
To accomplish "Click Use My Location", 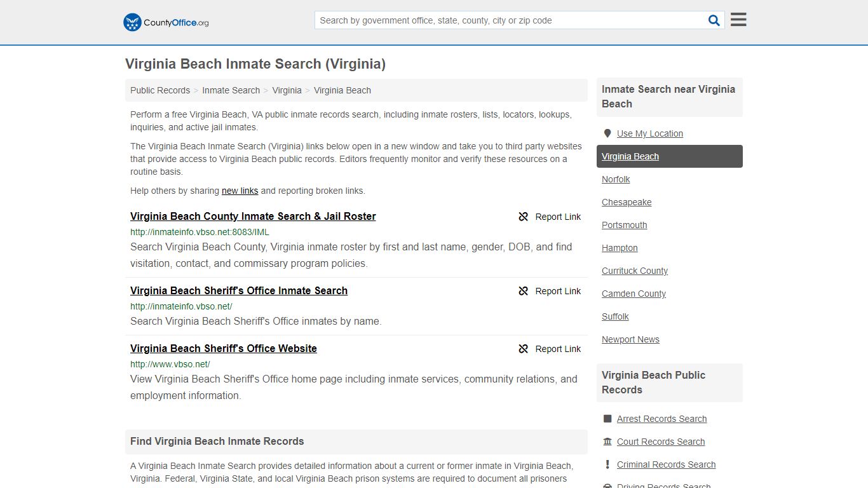I will [x=650, y=133].
